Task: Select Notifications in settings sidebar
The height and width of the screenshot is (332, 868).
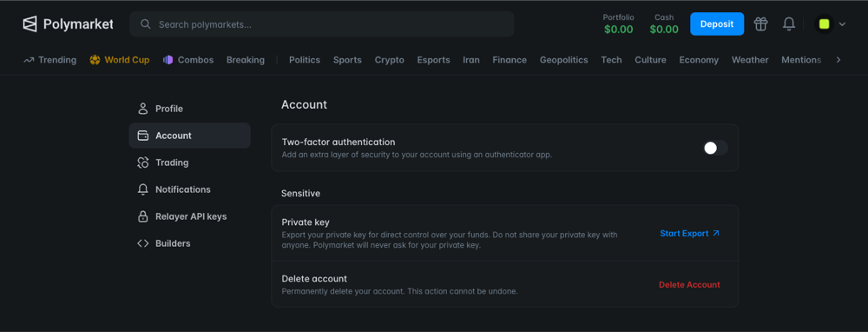Action: [190, 189]
